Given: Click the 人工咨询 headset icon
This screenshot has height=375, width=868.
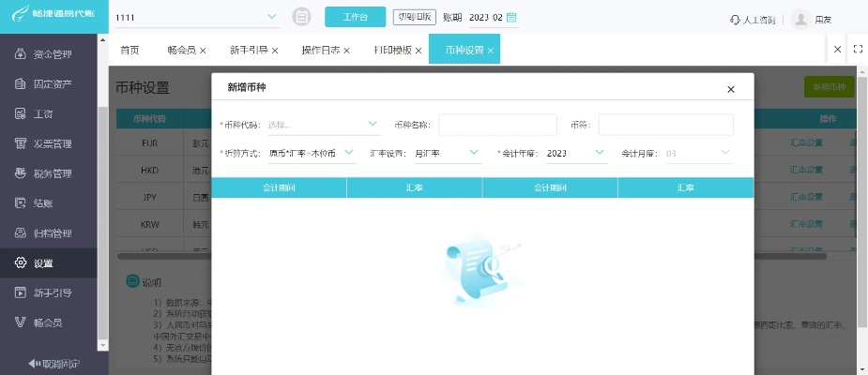Looking at the screenshot, I should click(x=734, y=19).
